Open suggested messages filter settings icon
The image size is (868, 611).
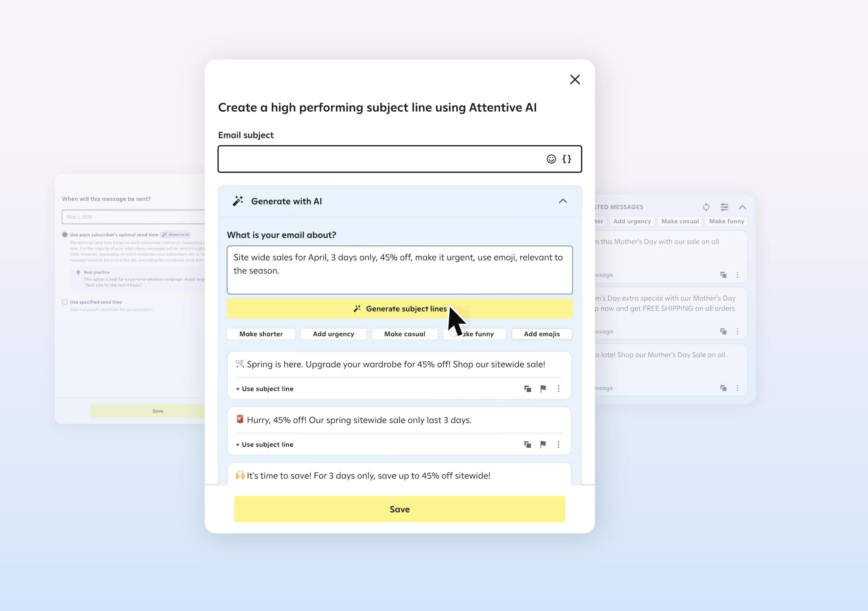[724, 207]
